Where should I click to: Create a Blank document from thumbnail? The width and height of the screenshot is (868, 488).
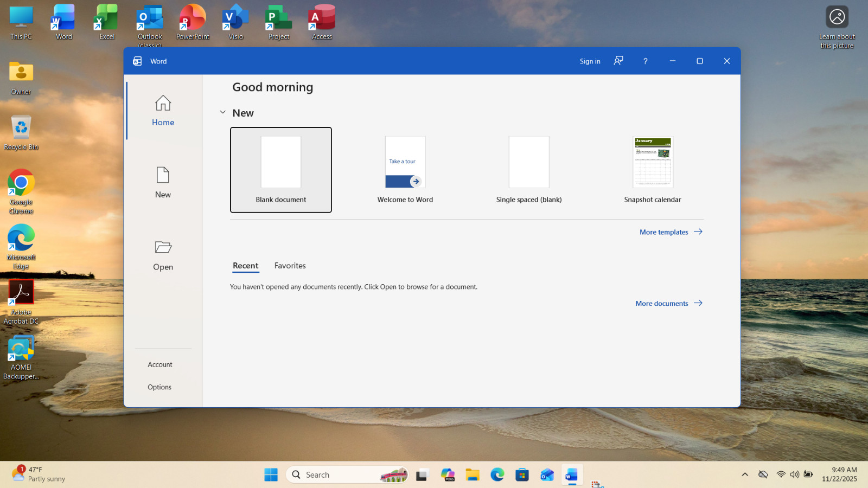click(280, 170)
